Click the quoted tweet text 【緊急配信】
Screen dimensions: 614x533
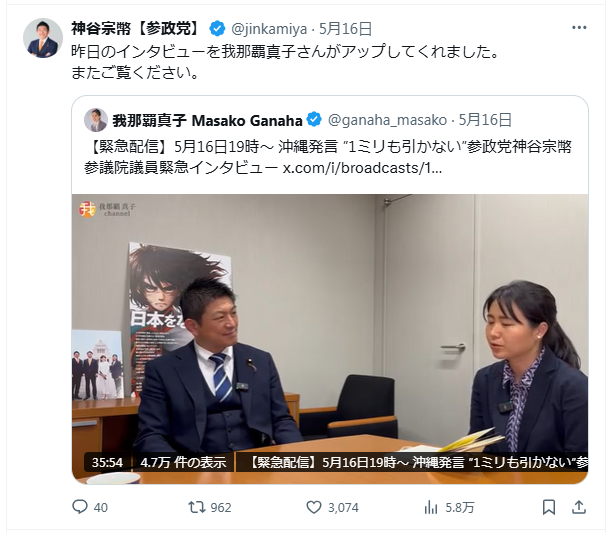128,147
